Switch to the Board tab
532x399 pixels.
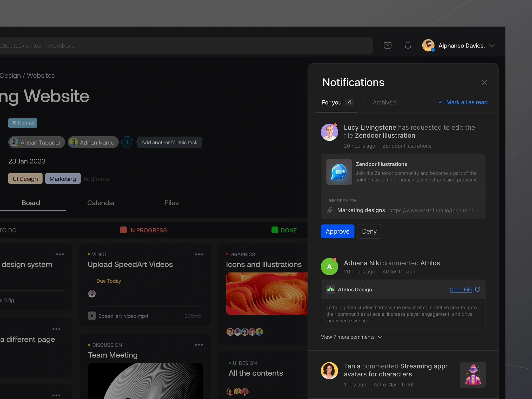31,203
